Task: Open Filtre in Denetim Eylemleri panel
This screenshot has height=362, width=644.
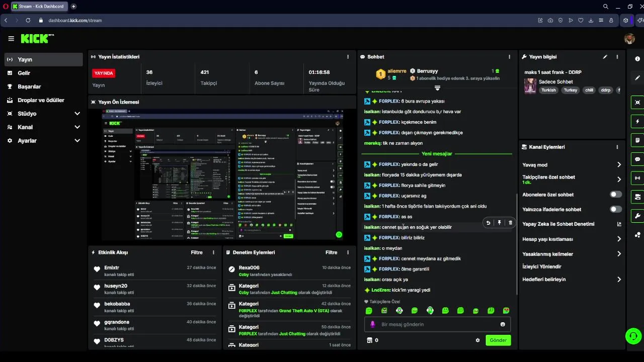Action: [x=331, y=252]
